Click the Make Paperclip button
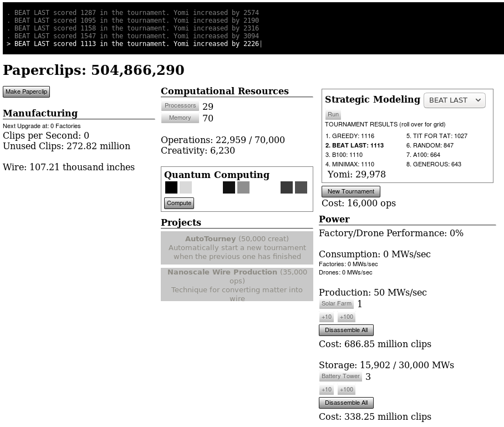Image resolution: width=504 pixels, height=427 pixels. click(27, 91)
